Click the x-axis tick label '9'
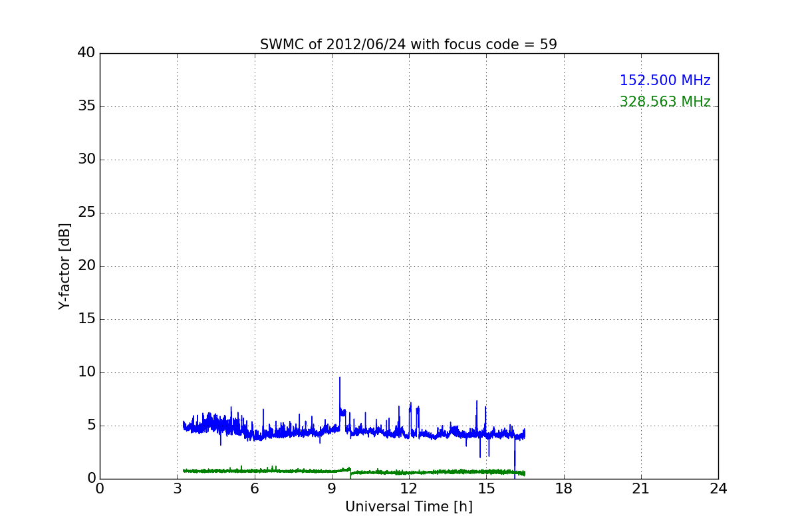This screenshot has width=798, height=532. click(x=332, y=489)
